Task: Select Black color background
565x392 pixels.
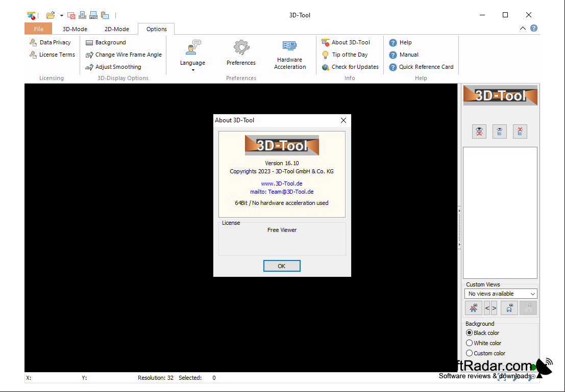Action: click(483, 333)
